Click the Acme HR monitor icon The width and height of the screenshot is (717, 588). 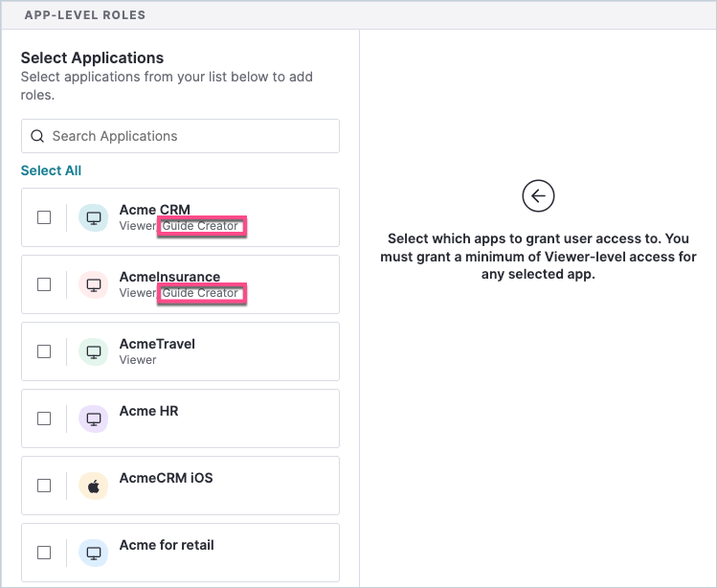93,418
